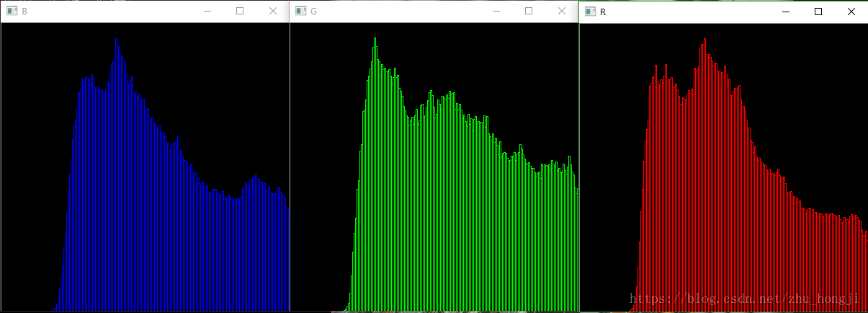Maximize the G histogram window

tap(529, 11)
